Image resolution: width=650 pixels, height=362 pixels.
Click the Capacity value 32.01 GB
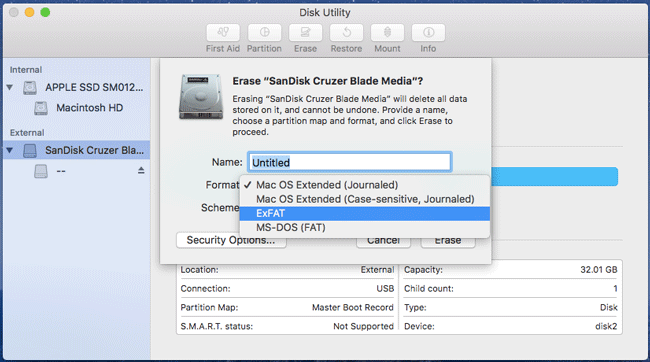pyautogui.click(x=599, y=270)
